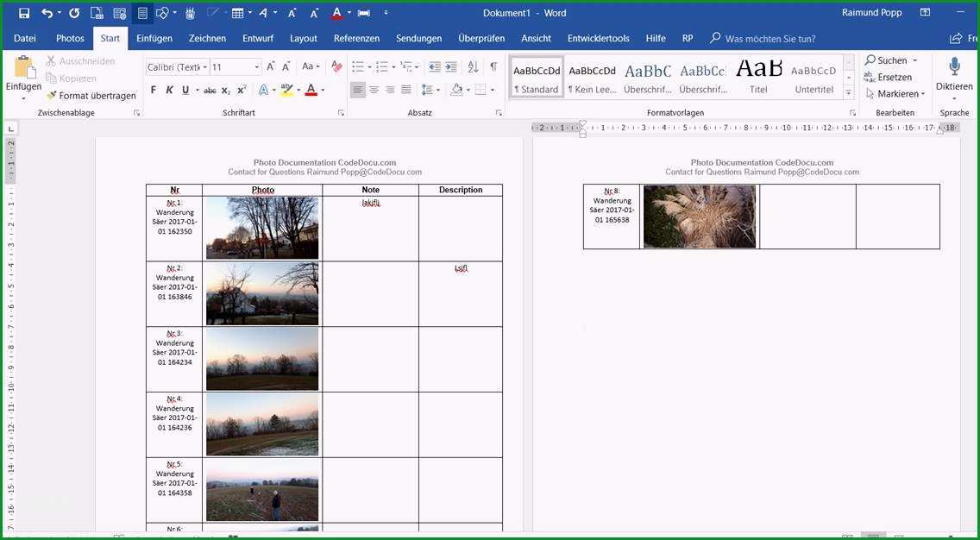Toggle italic formatting K button
Screen dimensions: 980x540
pos(169,90)
